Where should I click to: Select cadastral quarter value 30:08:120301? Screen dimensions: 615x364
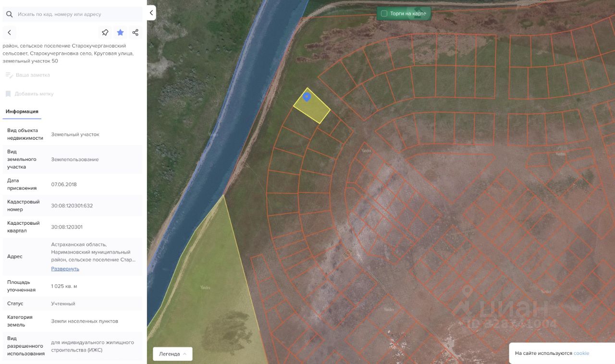pos(67,227)
